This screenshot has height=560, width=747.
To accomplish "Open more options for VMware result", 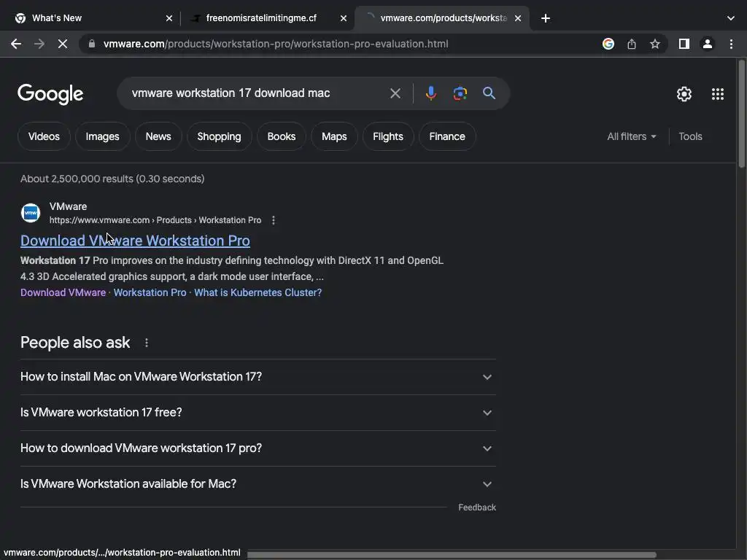I will [x=273, y=220].
